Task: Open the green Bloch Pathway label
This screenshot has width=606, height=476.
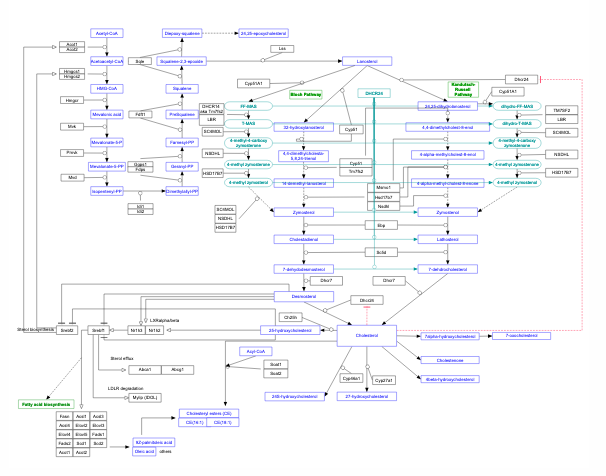Action: tap(307, 95)
